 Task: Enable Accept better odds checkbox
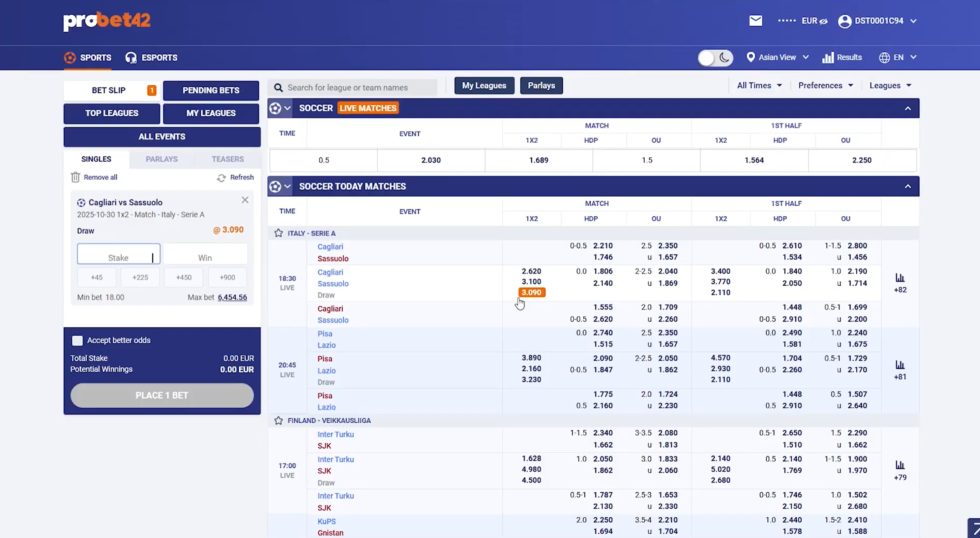pos(77,340)
